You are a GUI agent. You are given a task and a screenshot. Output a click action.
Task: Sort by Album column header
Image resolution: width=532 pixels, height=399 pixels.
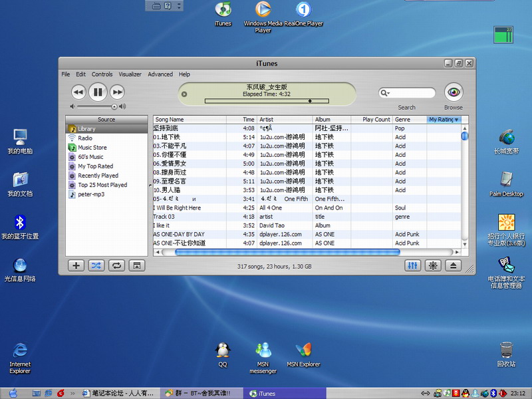(x=331, y=120)
